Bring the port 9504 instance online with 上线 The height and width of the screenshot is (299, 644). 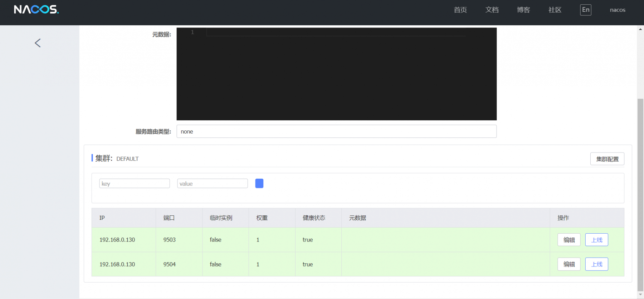[x=597, y=264]
